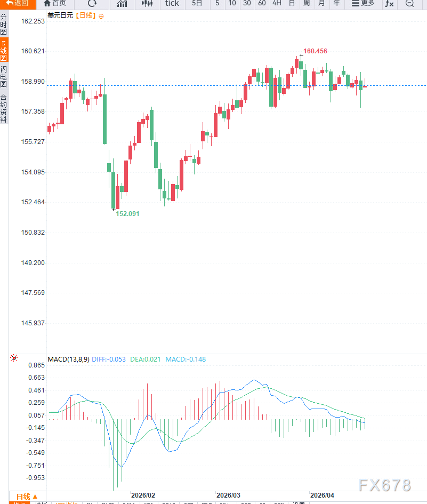Switch to 5日 five-day view
427x504 pixels.
coord(197,4)
